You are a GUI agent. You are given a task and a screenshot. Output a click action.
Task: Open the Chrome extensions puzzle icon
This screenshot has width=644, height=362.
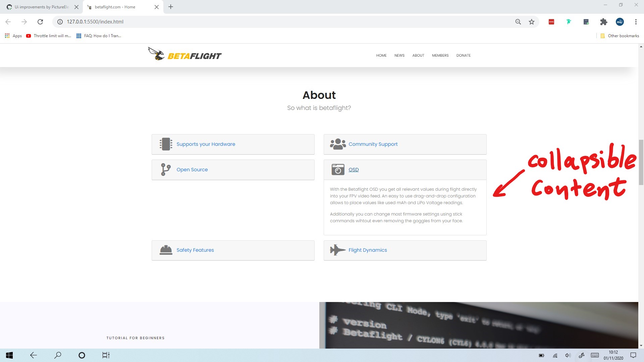(x=603, y=21)
